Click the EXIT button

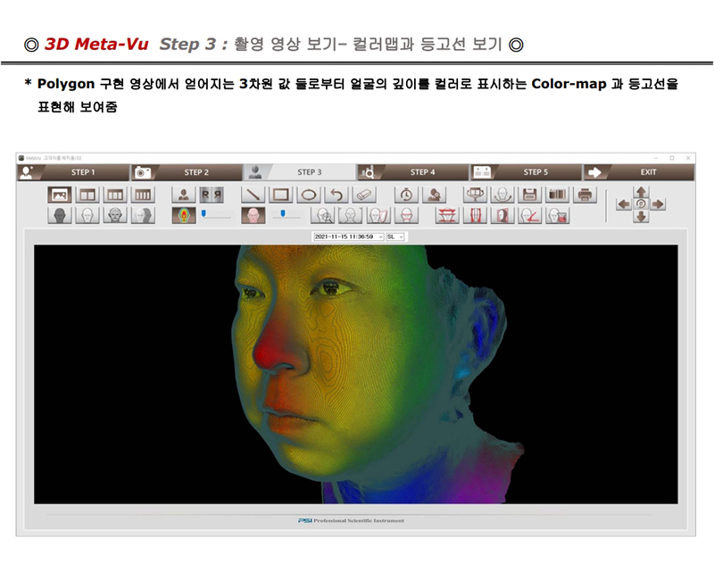click(x=647, y=172)
